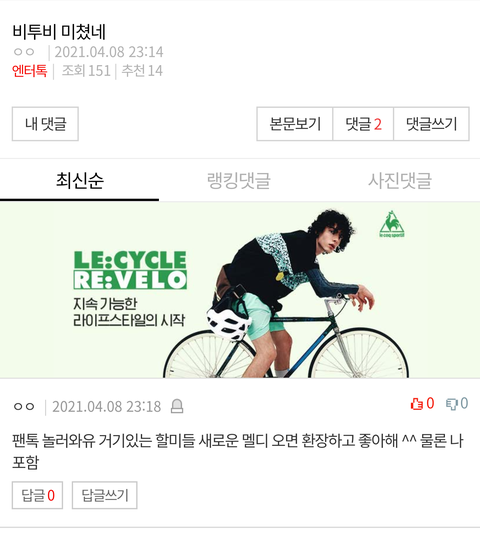Click the report siren icon beside the comment date
Viewport: 480px width, 533px height.
[177, 406]
